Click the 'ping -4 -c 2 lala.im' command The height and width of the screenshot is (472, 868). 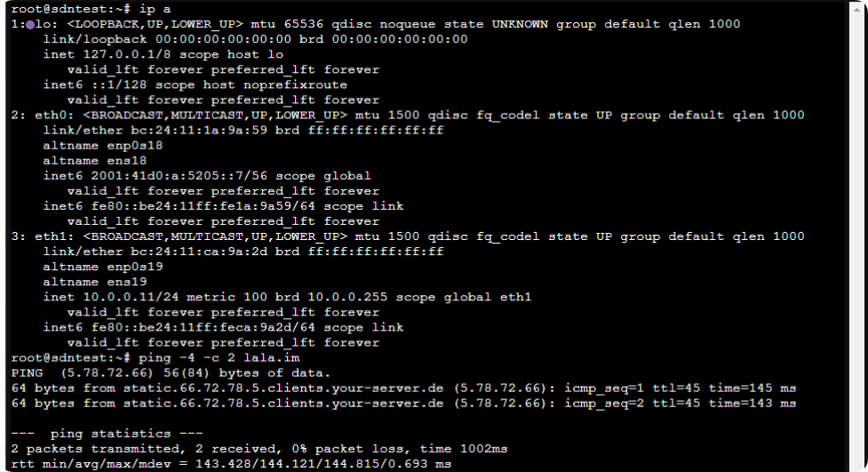(219, 358)
